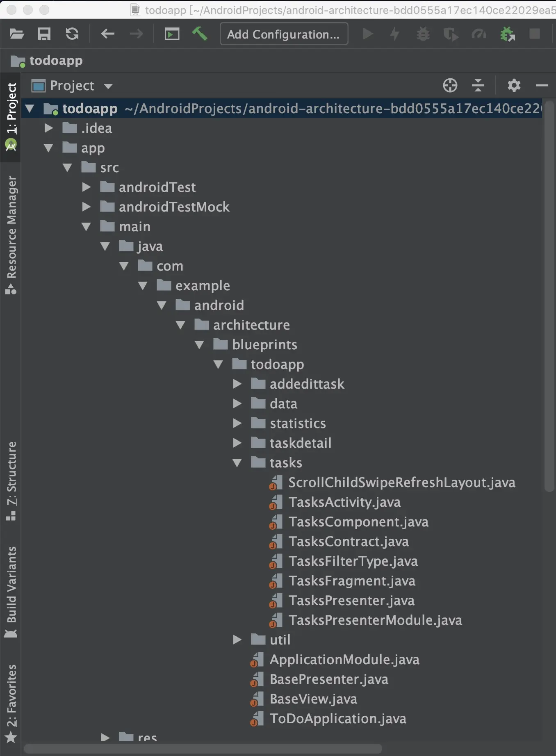The width and height of the screenshot is (556, 756).
Task: Collapse the main folder
Action: 86,227
